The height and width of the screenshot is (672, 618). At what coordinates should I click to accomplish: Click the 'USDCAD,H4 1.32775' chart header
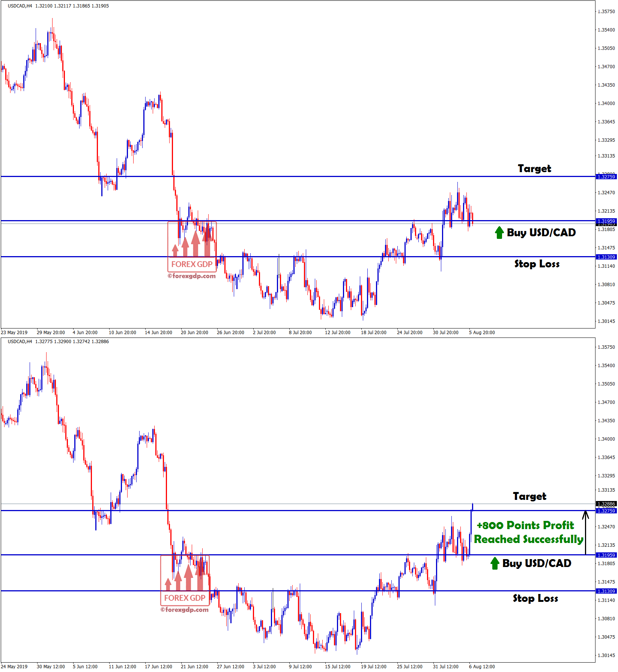coord(58,342)
